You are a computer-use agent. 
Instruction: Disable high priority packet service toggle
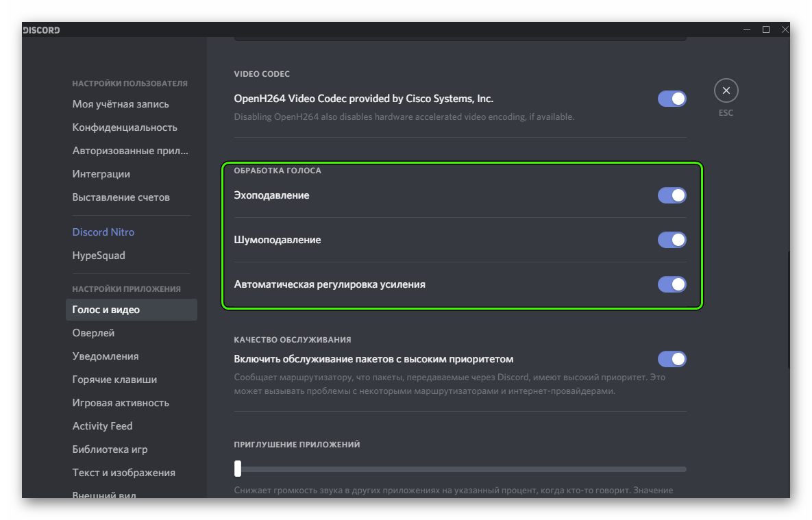pos(672,359)
